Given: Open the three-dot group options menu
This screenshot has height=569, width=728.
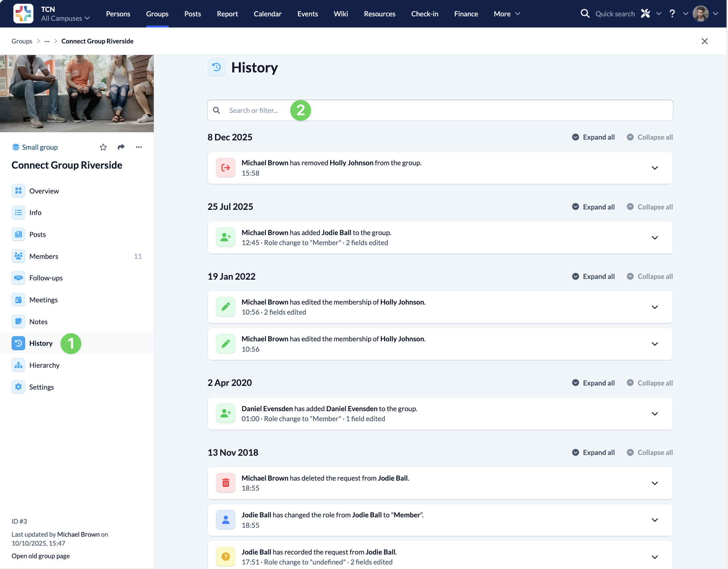Looking at the screenshot, I should (x=139, y=147).
